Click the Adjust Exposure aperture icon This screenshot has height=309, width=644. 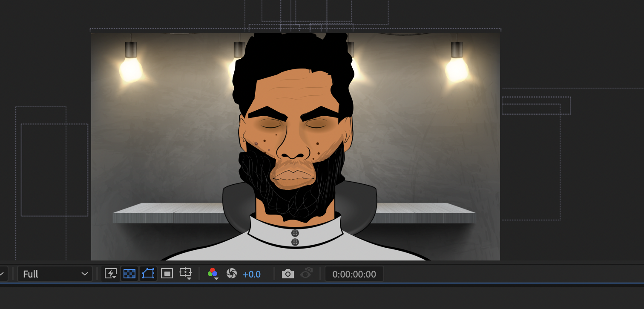[231, 274]
